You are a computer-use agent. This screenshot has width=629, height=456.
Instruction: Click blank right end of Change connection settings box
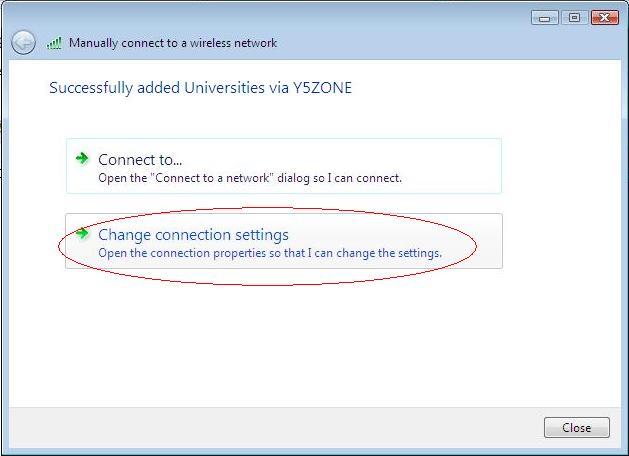[x=489, y=241]
